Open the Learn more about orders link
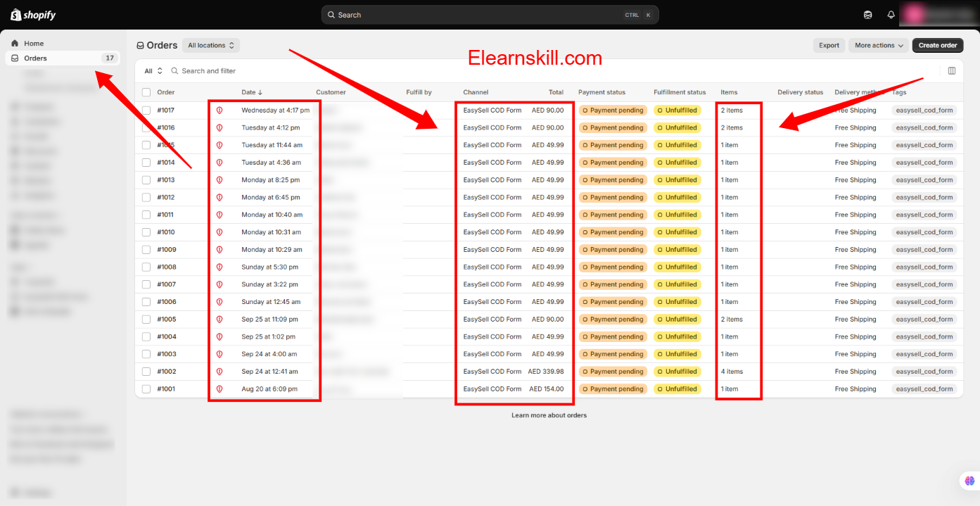This screenshot has width=980, height=506. (x=549, y=415)
